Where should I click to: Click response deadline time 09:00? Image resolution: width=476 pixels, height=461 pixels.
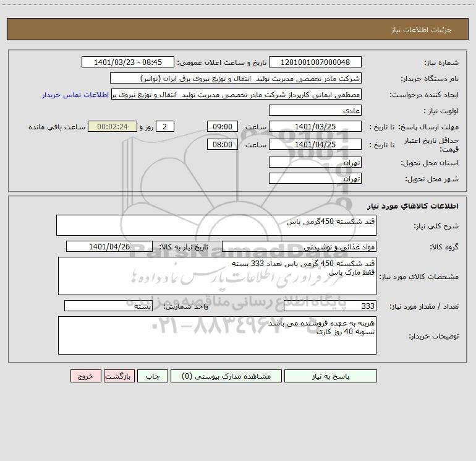click(x=222, y=126)
